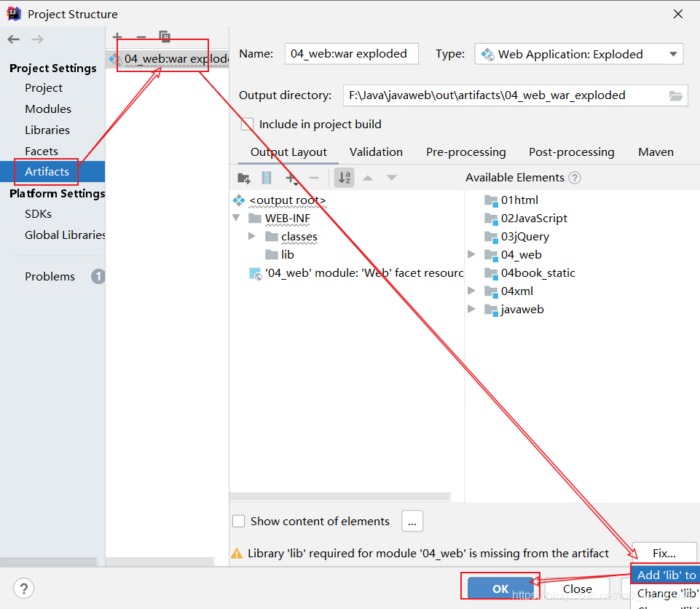Open the Post-processing tab
The image size is (700, 609).
[x=571, y=152]
